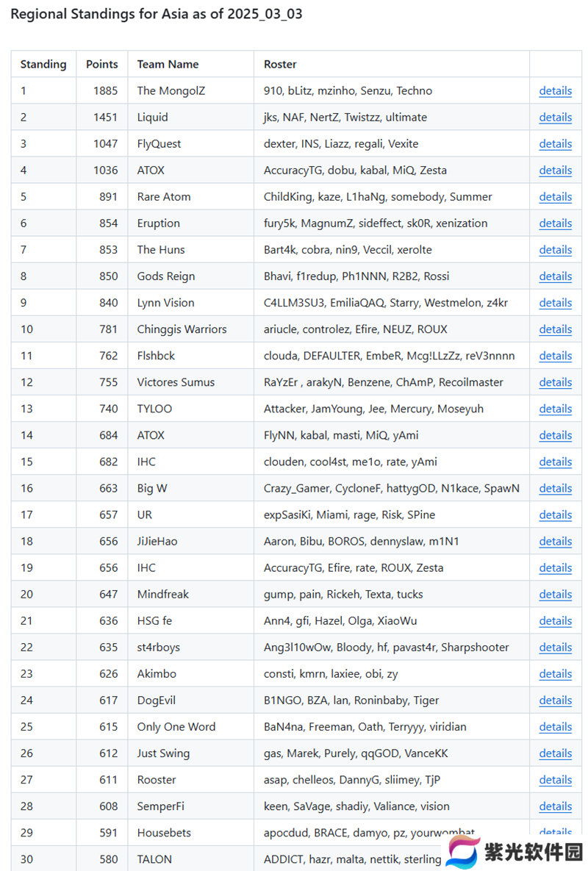View details for HSG fe

555,621
